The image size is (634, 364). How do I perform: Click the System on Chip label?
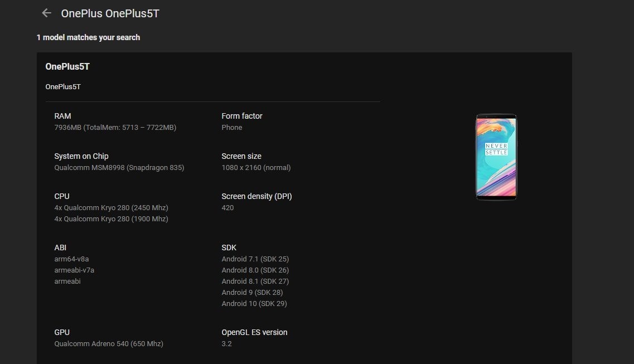(81, 156)
